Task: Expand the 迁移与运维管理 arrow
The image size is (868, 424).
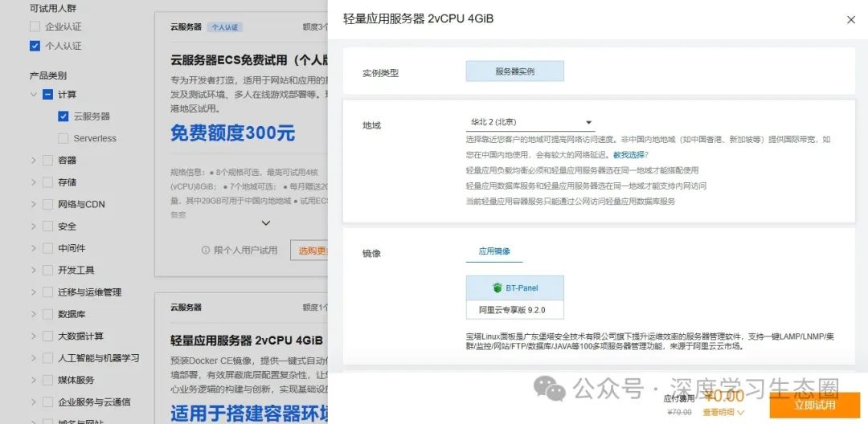Action: [x=33, y=292]
